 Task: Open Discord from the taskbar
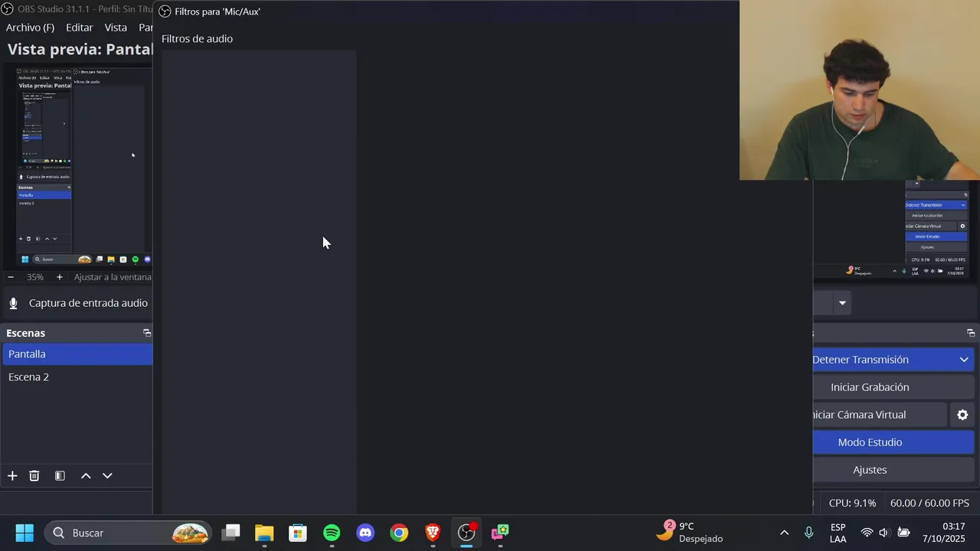(x=365, y=533)
